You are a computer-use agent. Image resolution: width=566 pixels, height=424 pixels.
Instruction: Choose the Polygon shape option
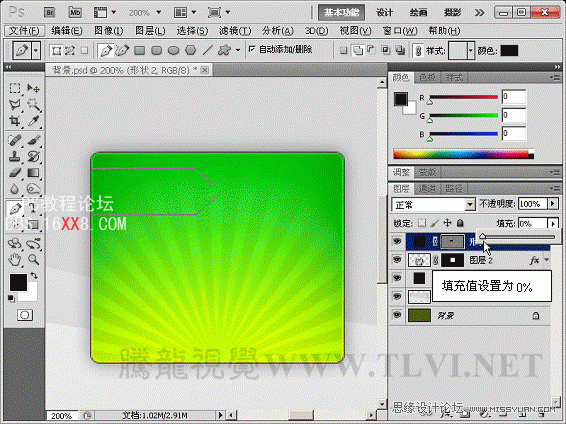[x=191, y=51]
